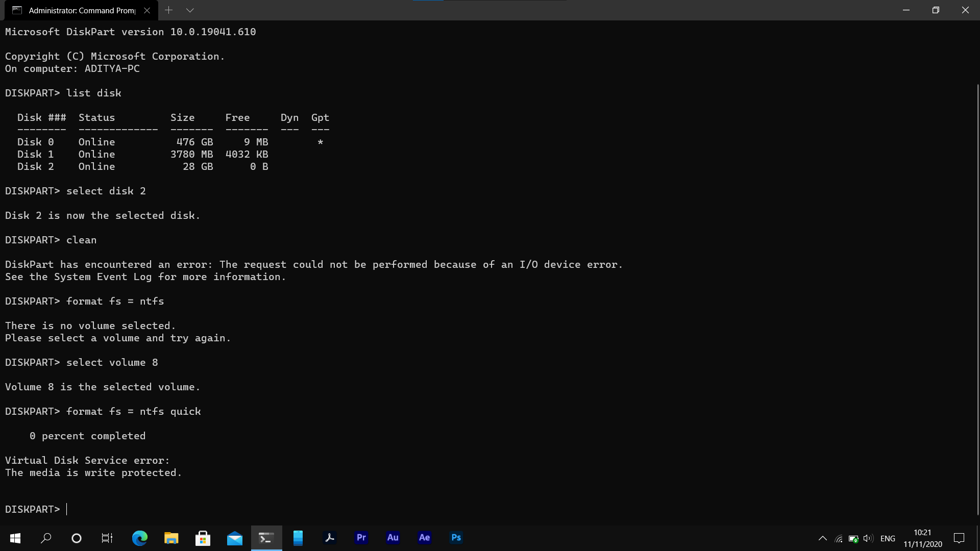This screenshot has height=551, width=980.
Task: Click the DISKPART prompt input line
Action: coord(36,509)
